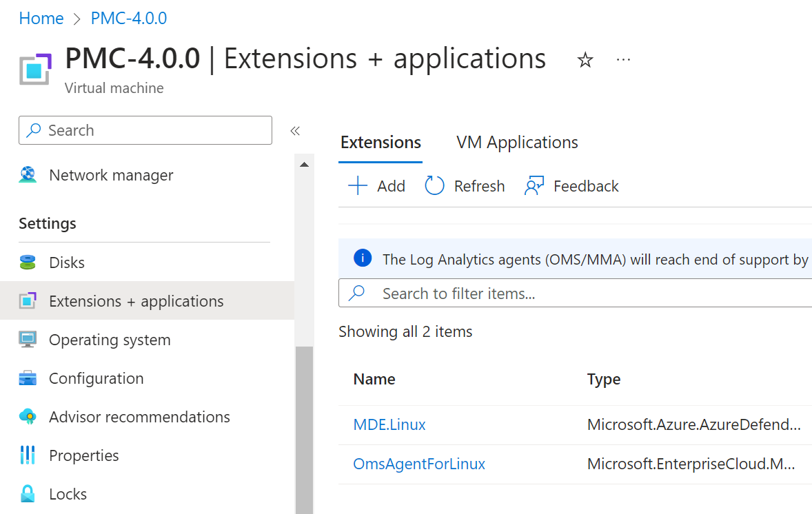The width and height of the screenshot is (812, 514).
Task: Open the ellipsis more options menu
Action: (x=623, y=60)
